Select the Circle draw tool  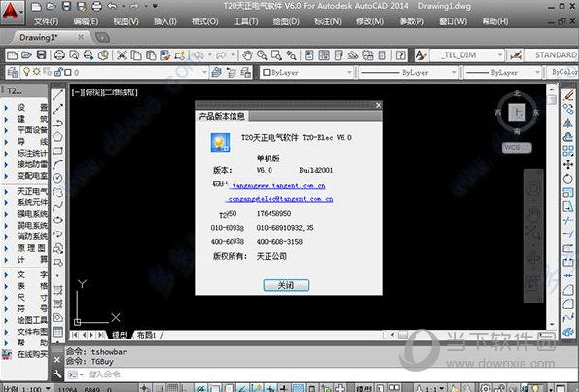tap(58, 178)
